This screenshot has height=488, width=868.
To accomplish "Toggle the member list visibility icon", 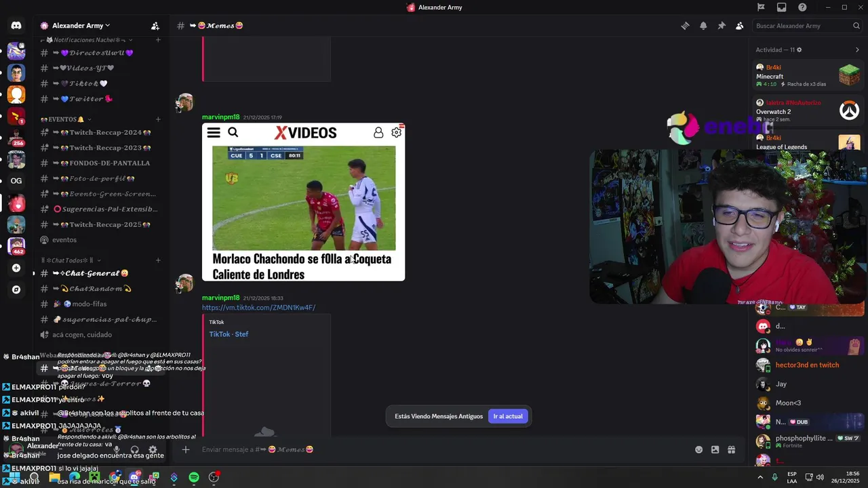I will click(x=739, y=26).
